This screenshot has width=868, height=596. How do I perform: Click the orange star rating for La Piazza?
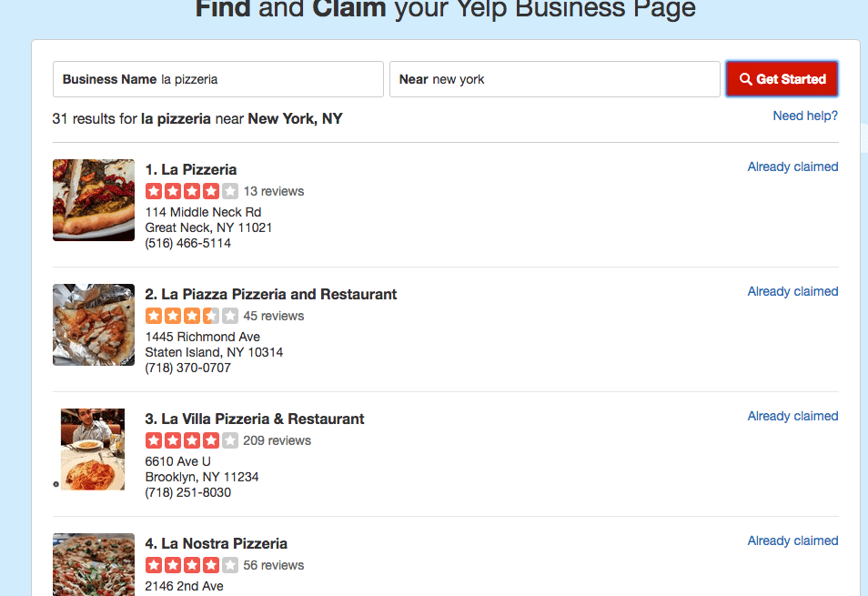192,316
